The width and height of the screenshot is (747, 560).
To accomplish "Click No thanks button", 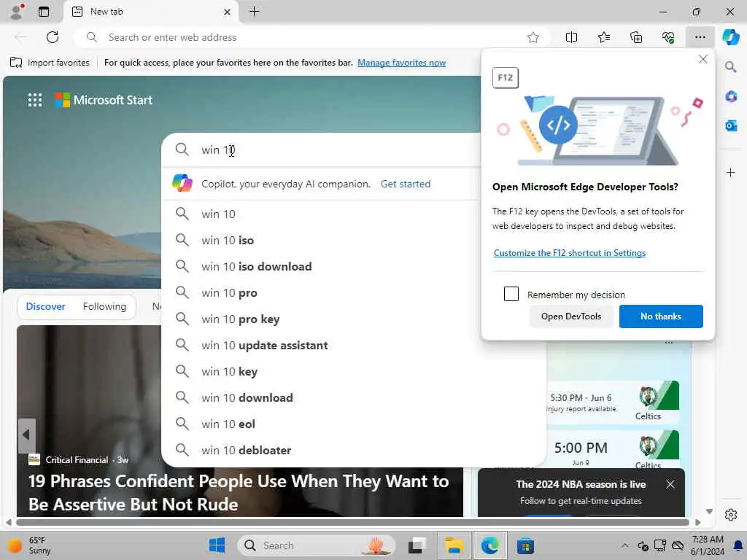I will pos(661,316).
